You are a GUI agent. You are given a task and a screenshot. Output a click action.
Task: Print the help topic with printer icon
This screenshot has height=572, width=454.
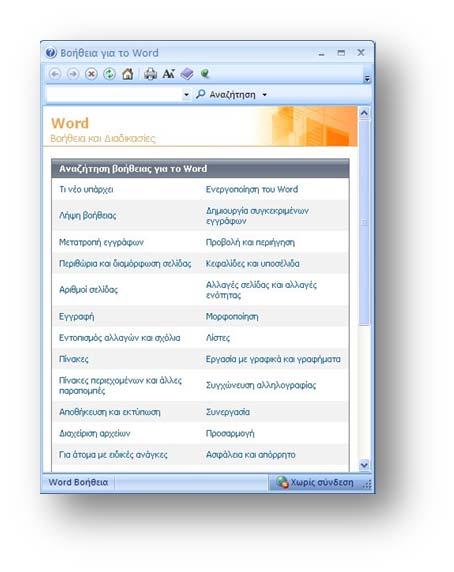click(150, 74)
